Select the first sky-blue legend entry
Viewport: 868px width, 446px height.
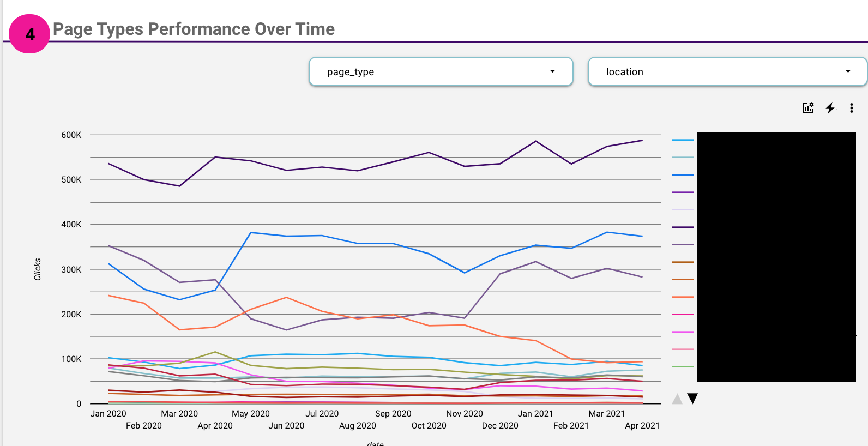(682, 140)
